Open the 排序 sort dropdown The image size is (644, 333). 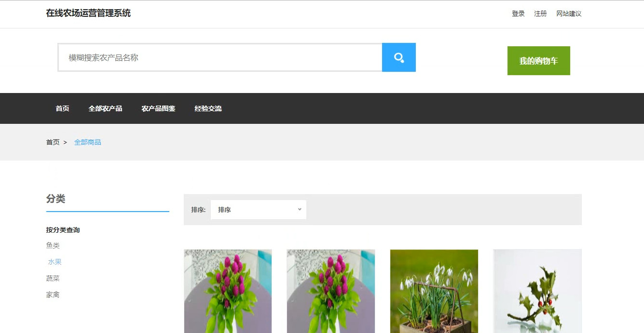259,210
